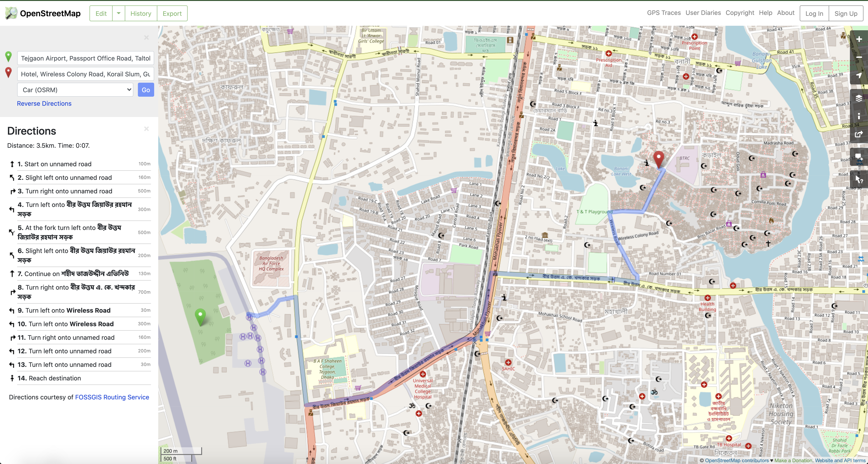This screenshot has width=868, height=464.
Task: Click the Log In button
Action: coord(814,13)
